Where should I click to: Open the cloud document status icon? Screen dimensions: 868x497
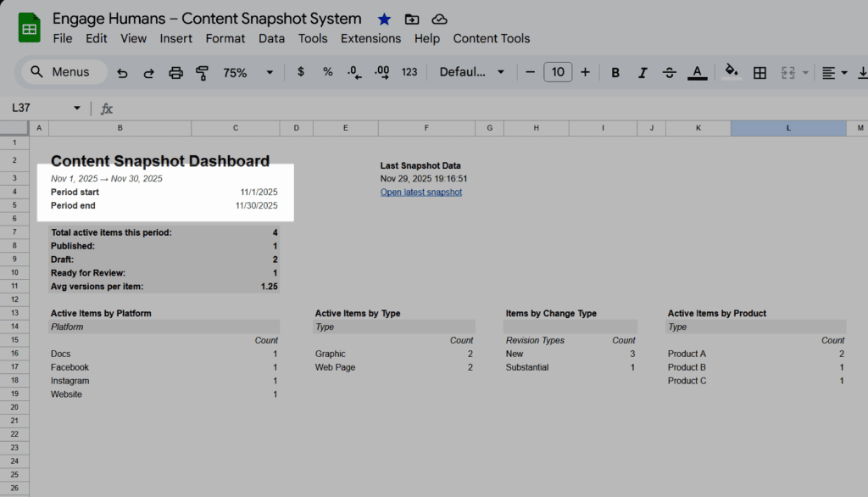pos(438,19)
